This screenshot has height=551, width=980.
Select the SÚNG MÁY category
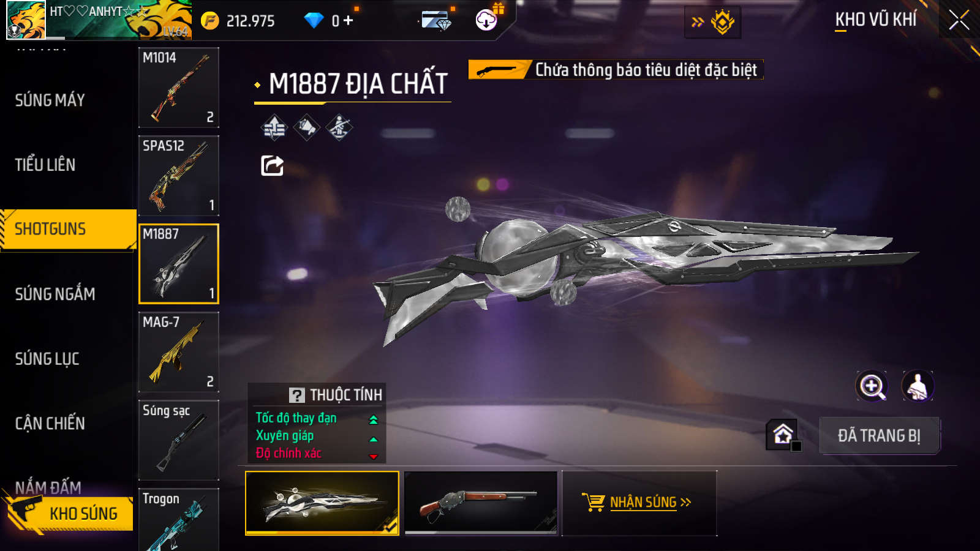50,100
